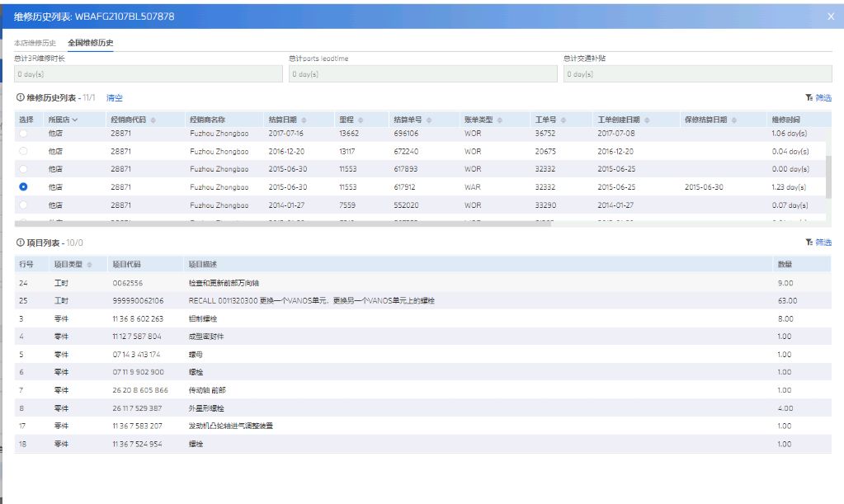Click the 发动机凸轮轴进气调整装置 description
The width and height of the screenshot is (844, 504).
[x=231, y=426]
